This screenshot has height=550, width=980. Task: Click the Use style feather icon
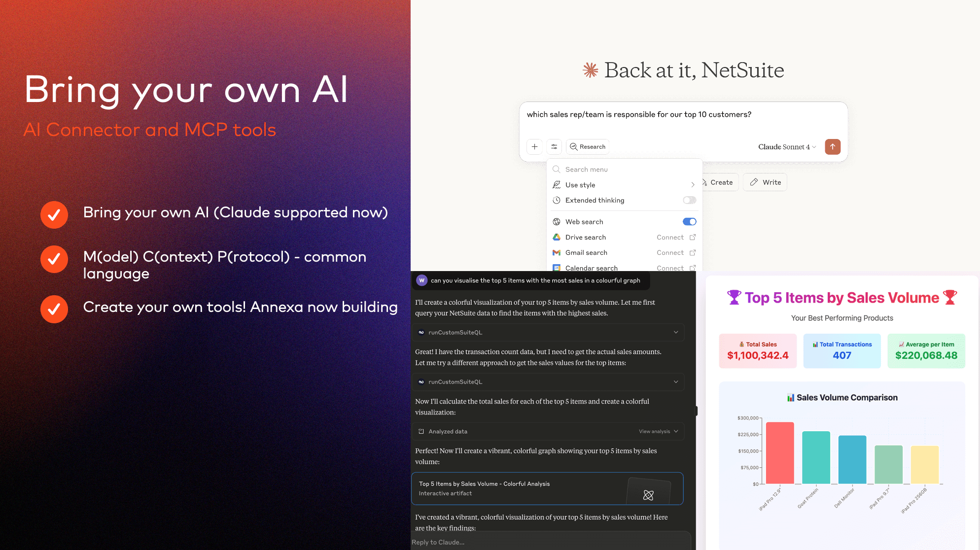pos(557,185)
